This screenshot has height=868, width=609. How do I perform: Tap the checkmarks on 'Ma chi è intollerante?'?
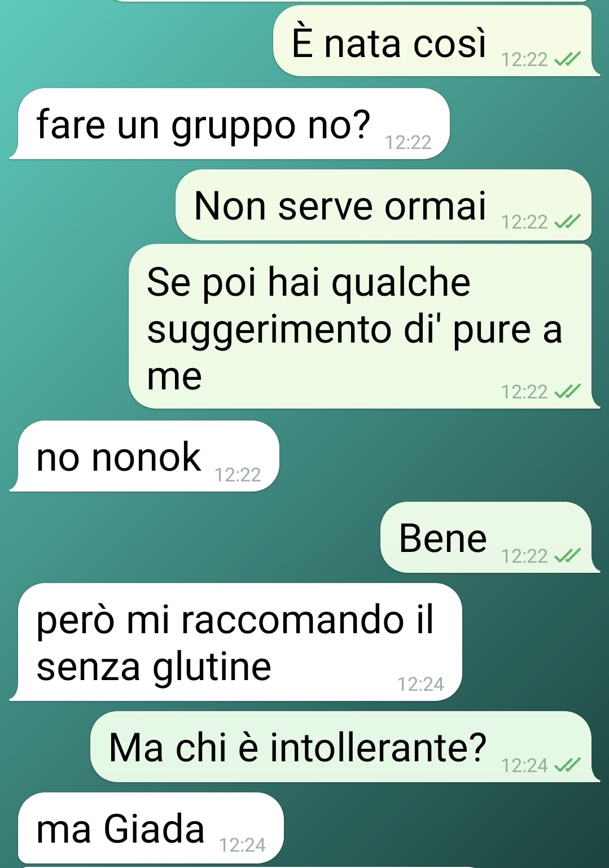[567, 765]
